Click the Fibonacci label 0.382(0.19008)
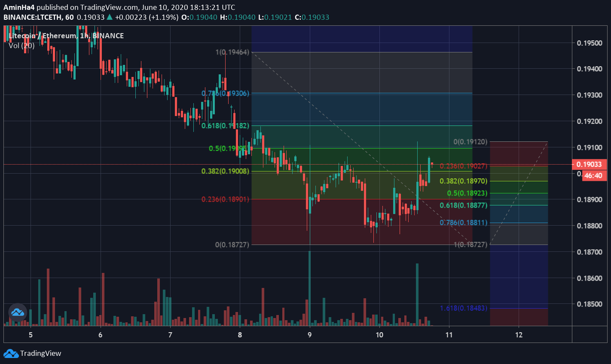Screen dimensions: 611x364 (226, 171)
